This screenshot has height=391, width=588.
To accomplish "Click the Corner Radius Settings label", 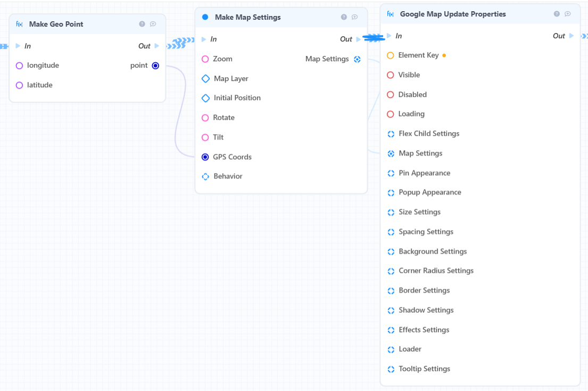I will (436, 271).
